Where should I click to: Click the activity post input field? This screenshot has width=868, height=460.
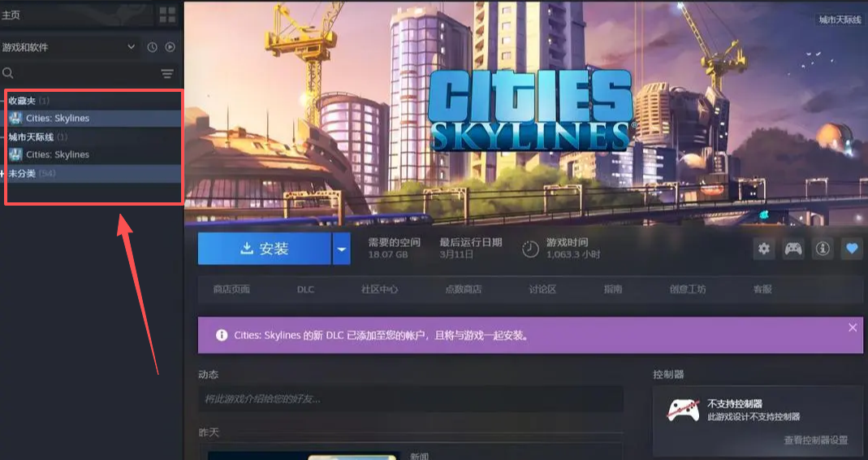(410, 399)
